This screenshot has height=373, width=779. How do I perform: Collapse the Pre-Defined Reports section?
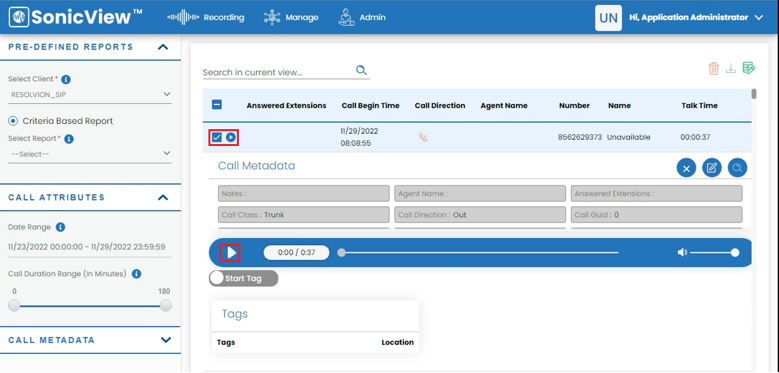[x=163, y=47]
